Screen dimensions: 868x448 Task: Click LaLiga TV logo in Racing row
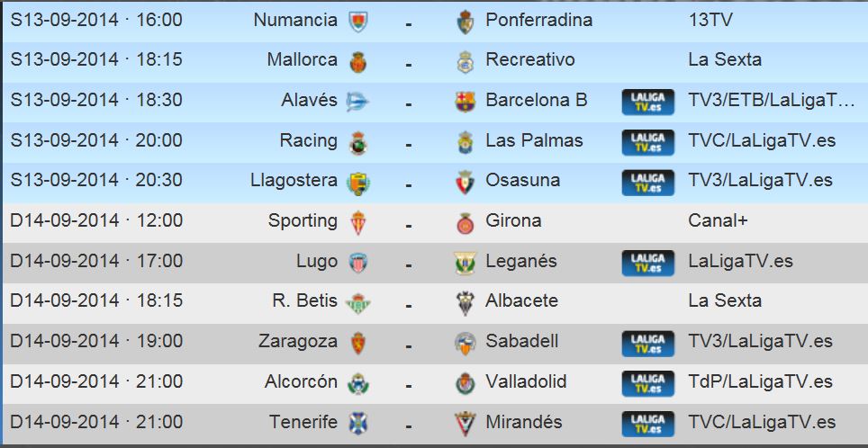click(x=647, y=142)
